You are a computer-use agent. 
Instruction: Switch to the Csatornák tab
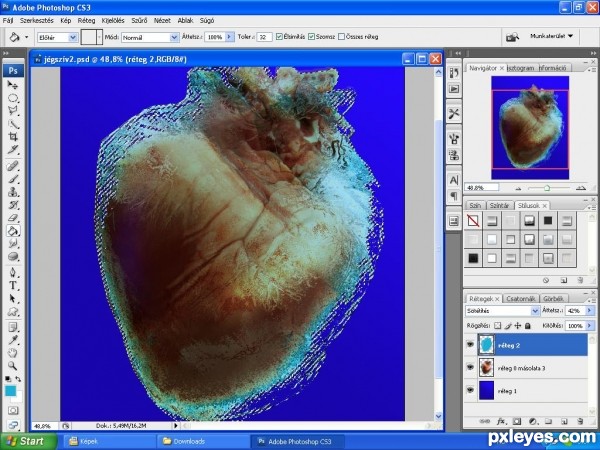[521, 298]
